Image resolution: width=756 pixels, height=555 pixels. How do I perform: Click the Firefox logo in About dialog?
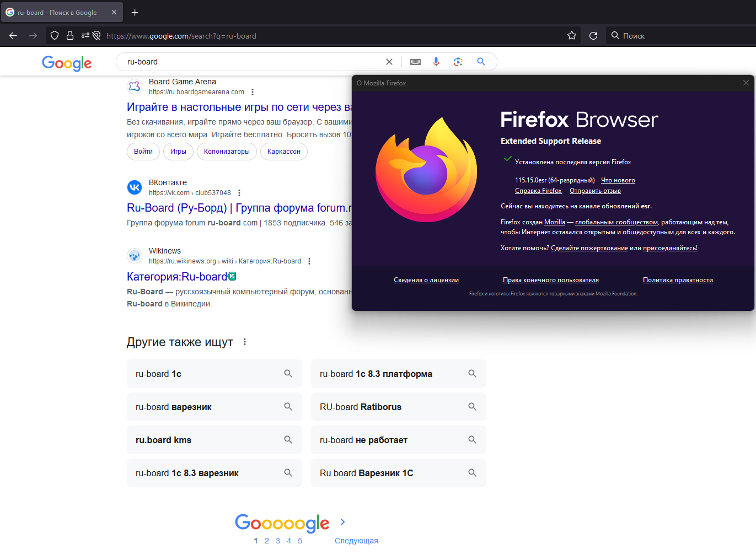coord(426,170)
